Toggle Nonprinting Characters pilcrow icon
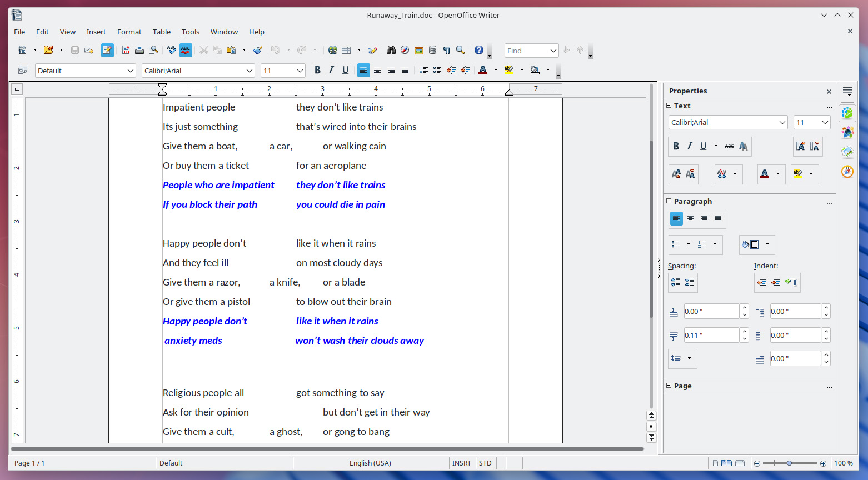868x480 pixels. pos(447,51)
